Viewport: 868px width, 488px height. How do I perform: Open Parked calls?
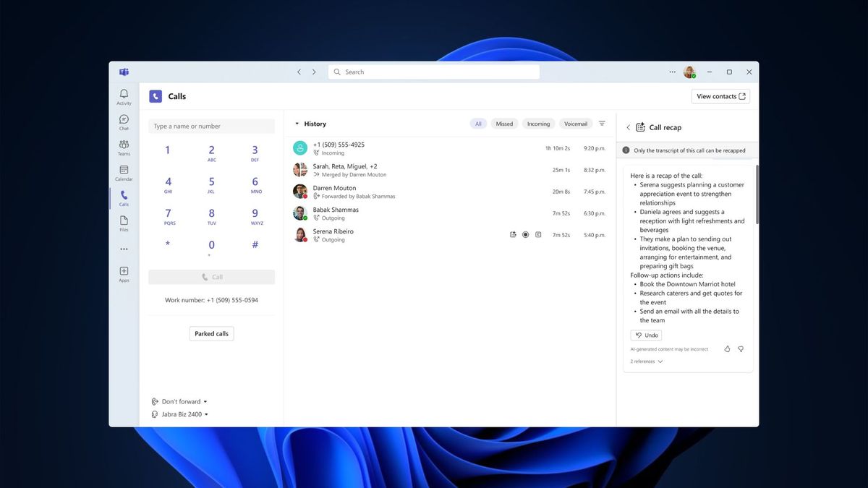click(211, 333)
